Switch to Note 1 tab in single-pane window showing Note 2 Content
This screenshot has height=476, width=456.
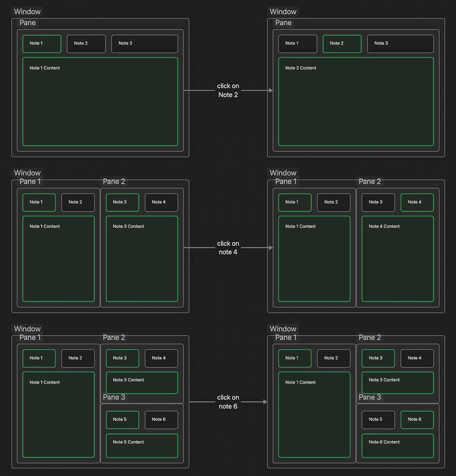coord(298,44)
